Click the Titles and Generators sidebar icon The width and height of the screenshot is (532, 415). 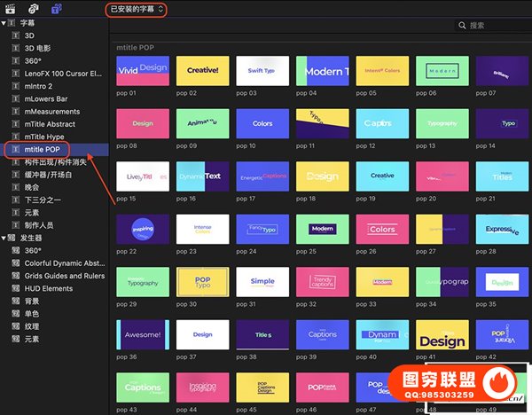pyautogui.click(x=57, y=9)
